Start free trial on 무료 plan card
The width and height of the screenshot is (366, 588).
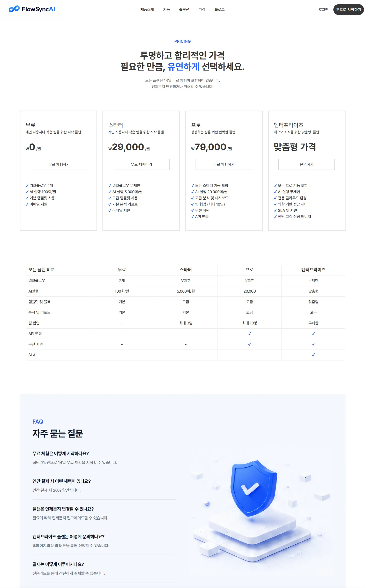(59, 164)
